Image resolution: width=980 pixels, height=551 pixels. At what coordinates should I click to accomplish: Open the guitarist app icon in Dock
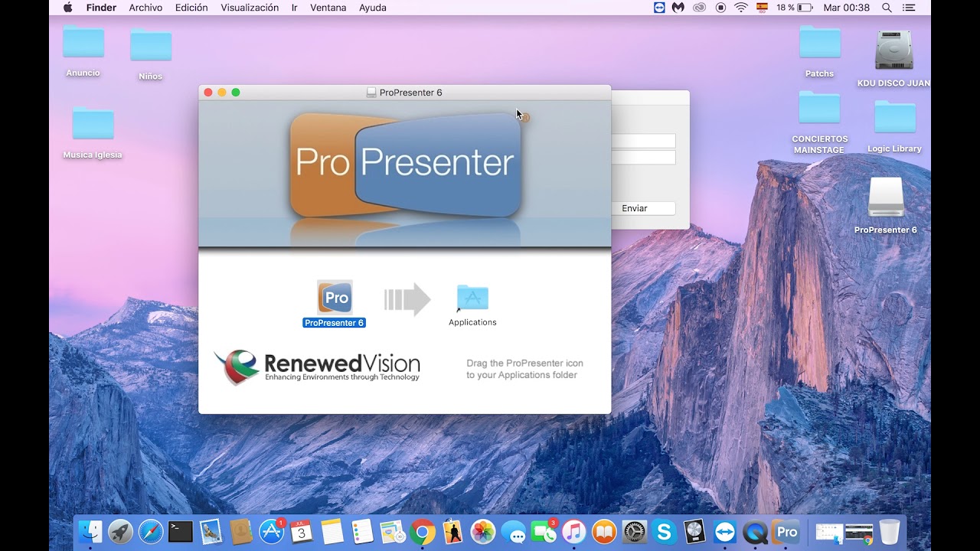click(452, 531)
